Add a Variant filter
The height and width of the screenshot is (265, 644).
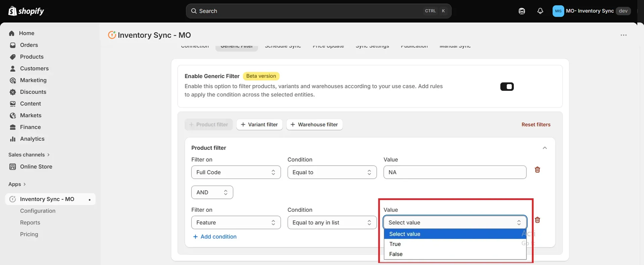[259, 125]
